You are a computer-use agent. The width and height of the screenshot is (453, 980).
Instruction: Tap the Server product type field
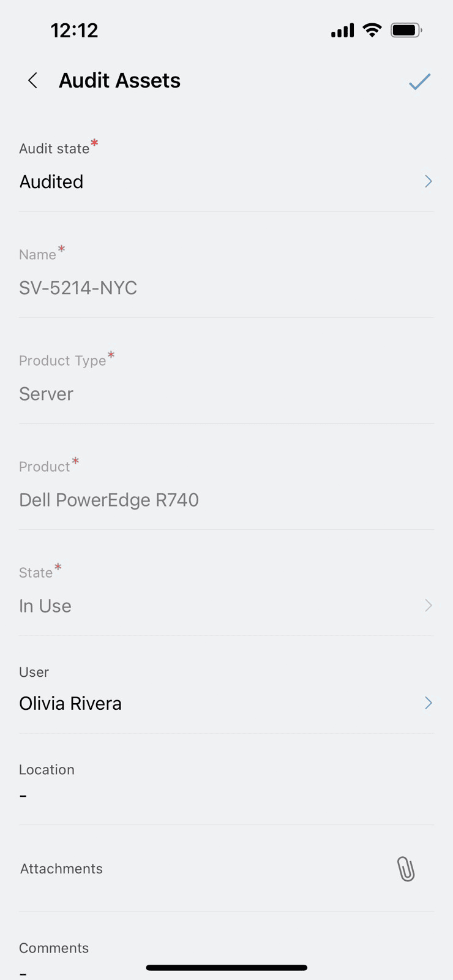click(x=47, y=394)
